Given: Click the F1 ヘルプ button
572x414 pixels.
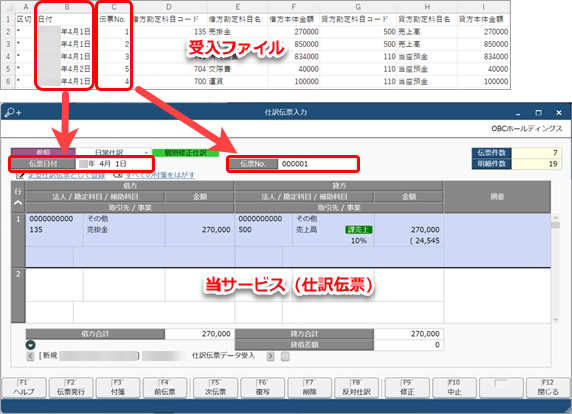Looking at the screenshot, I should click(24, 388).
